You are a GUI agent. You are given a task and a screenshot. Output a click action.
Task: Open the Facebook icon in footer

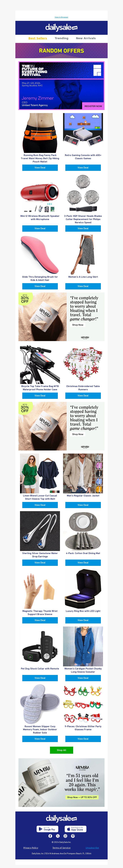click(50, 836)
